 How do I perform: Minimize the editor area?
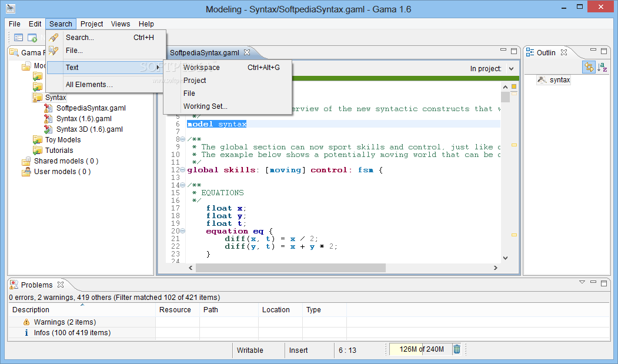[x=503, y=50]
